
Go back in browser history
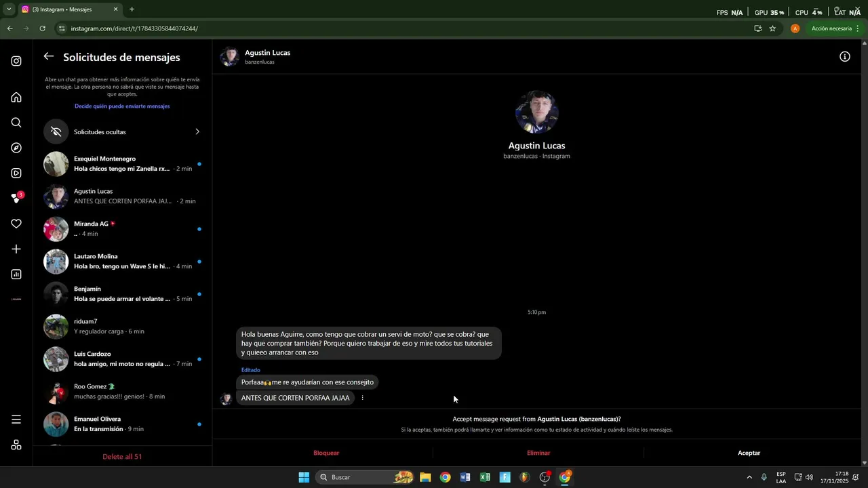[x=9, y=28]
